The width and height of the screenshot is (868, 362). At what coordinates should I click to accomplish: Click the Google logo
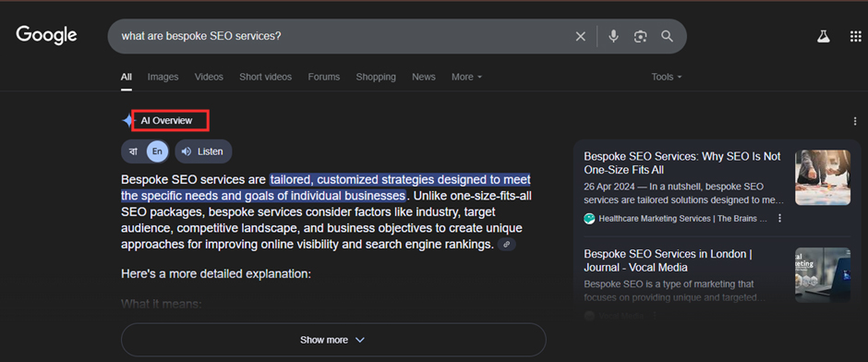click(46, 35)
